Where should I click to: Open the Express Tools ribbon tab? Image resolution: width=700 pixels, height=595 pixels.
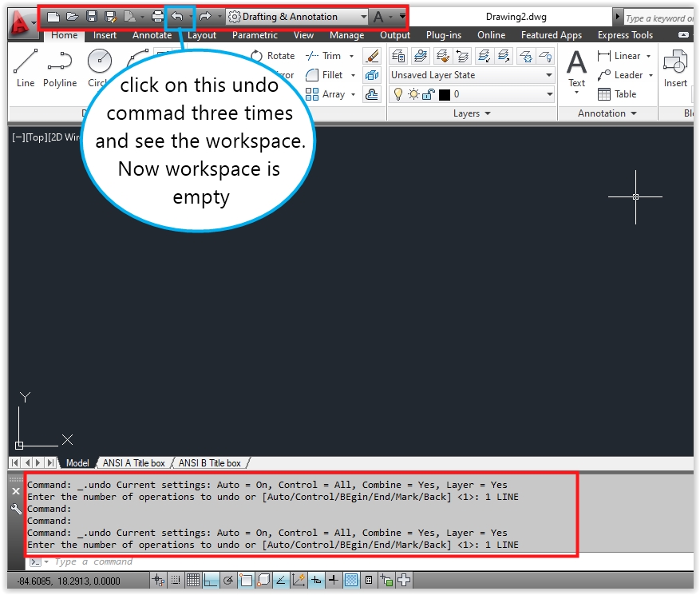[x=625, y=35]
